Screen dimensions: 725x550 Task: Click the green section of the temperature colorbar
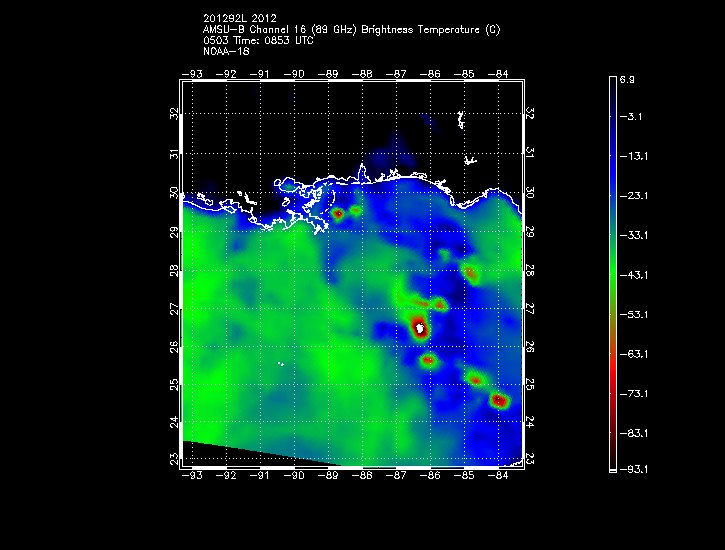pyautogui.click(x=612, y=270)
